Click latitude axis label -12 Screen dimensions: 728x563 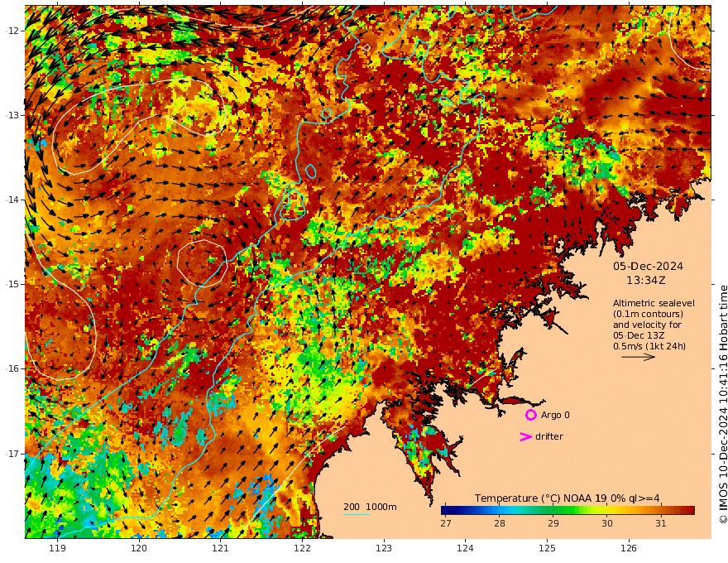(12, 31)
